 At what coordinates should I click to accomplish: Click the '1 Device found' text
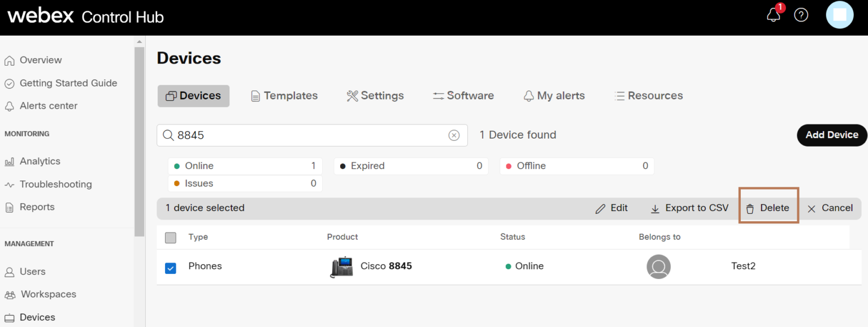pyautogui.click(x=518, y=135)
